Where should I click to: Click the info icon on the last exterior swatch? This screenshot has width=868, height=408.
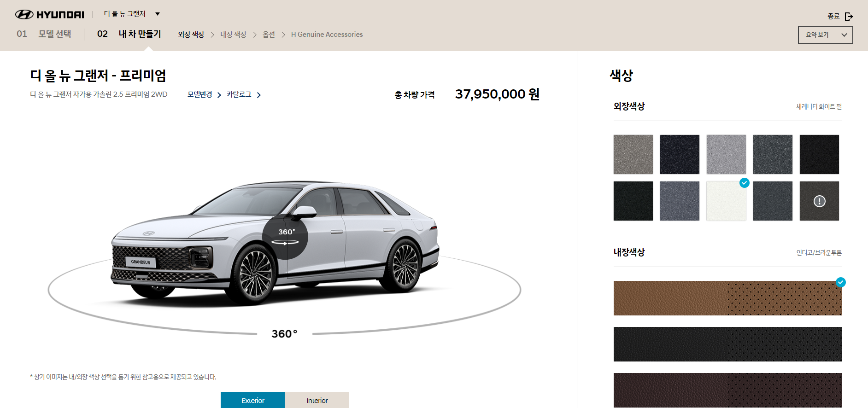pos(819,201)
